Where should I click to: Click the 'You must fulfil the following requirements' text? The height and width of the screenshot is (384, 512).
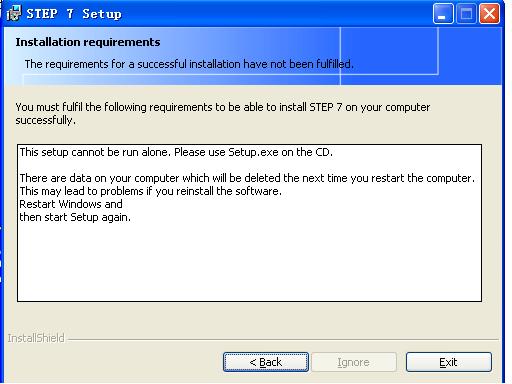(x=223, y=114)
